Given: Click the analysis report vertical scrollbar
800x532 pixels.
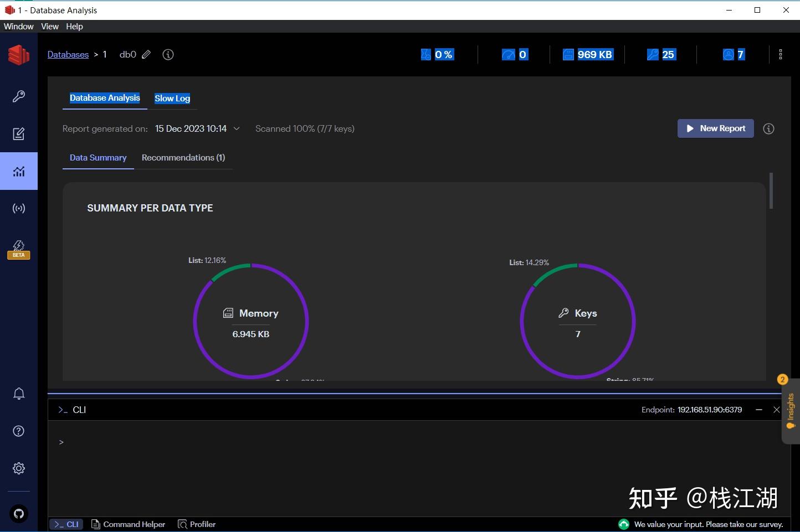Looking at the screenshot, I should [x=771, y=191].
